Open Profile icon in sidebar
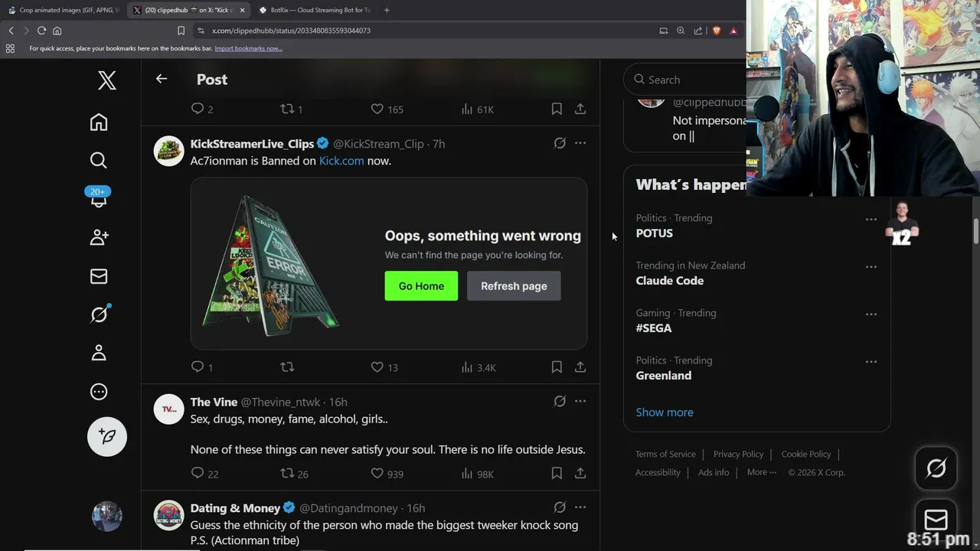 pos(99,353)
